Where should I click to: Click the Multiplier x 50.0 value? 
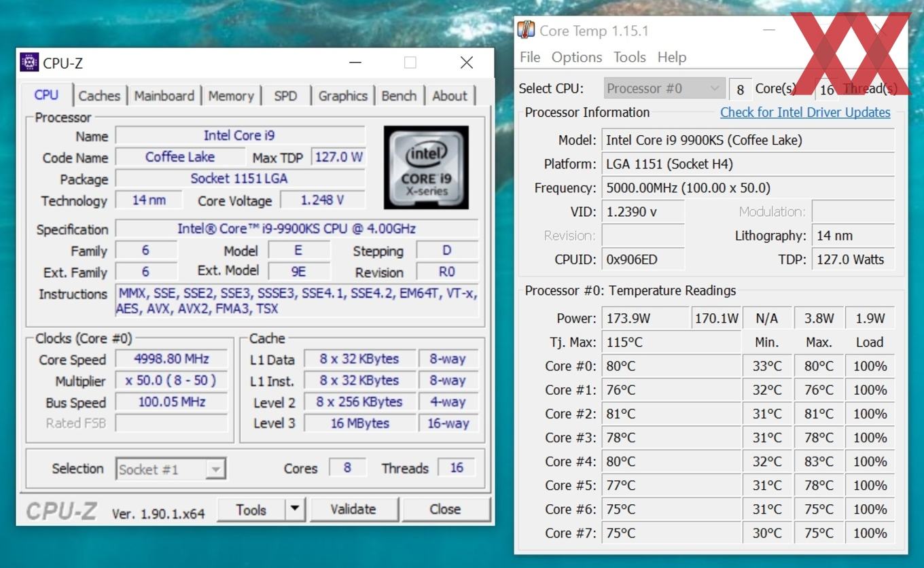tap(172, 380)
